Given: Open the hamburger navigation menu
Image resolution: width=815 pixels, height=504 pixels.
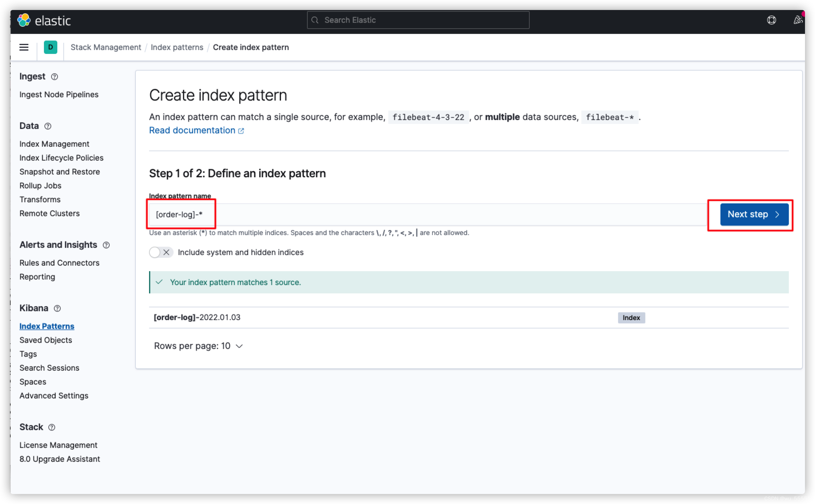Looking at the screenshot, I should (24, 47).
